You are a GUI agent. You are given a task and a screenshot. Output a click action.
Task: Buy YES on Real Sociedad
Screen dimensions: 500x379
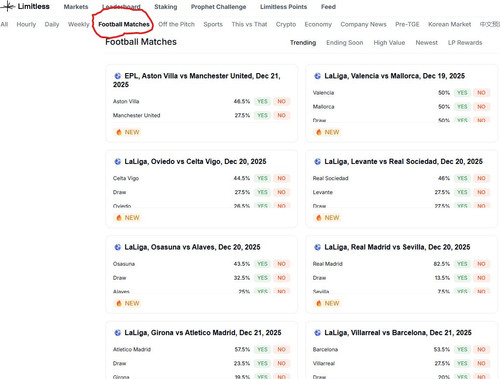[462, 178]
